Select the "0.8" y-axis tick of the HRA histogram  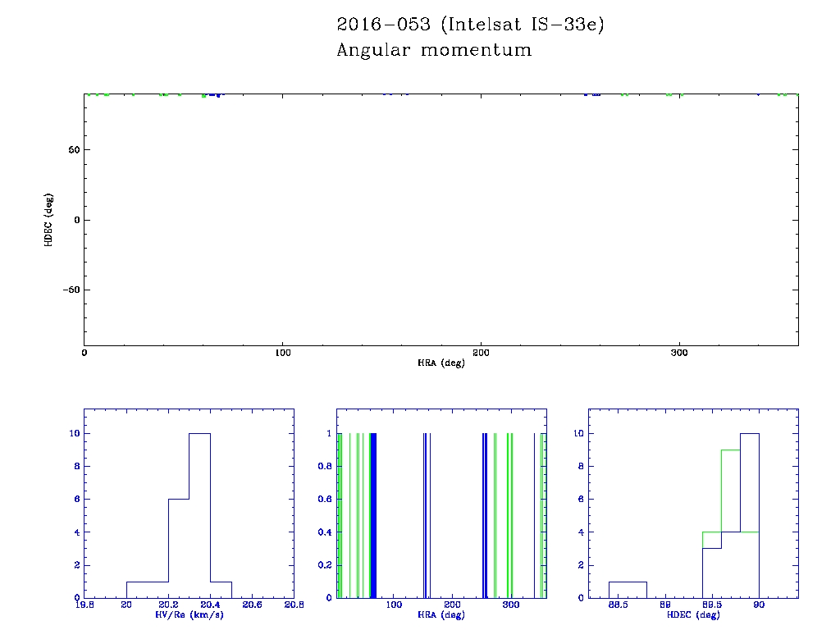[x=325, y=467]
